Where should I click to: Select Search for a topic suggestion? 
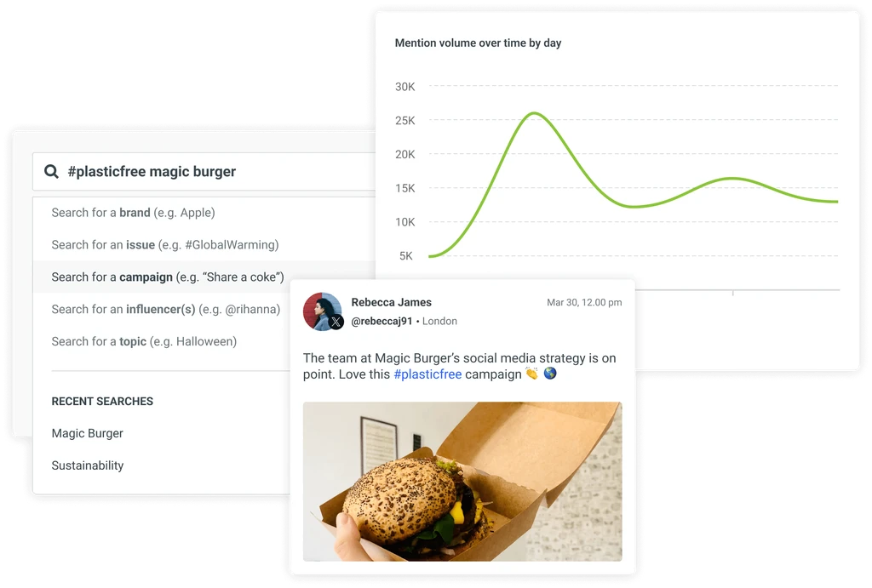click(x=162, y=341)
